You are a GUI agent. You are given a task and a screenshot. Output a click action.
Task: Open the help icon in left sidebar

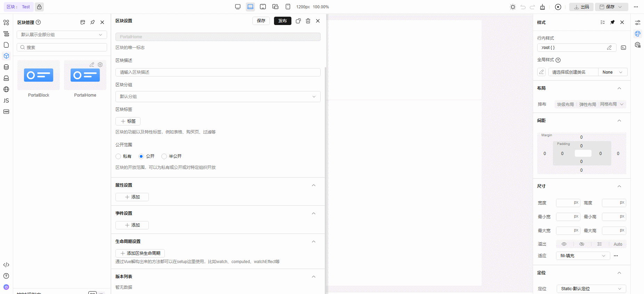tap(6, 276)
